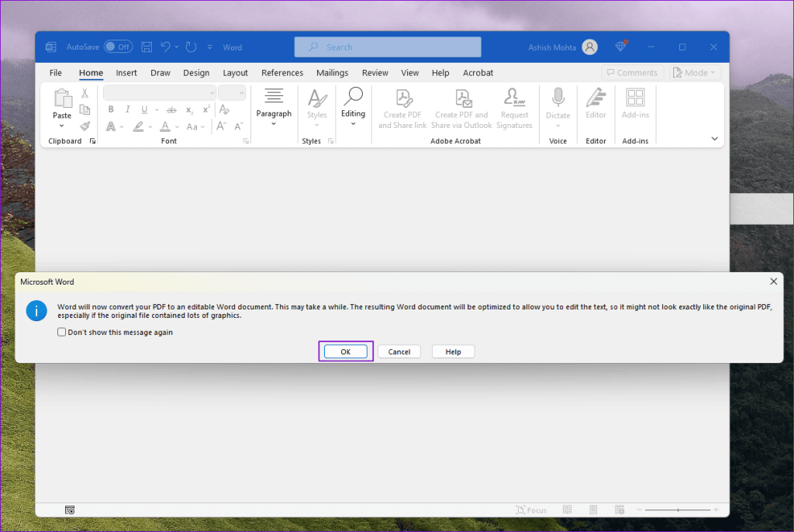The width and height of the screenshot is (794, 532).
Task: Select the Strikethrough icon
Action: click(171, 109)
